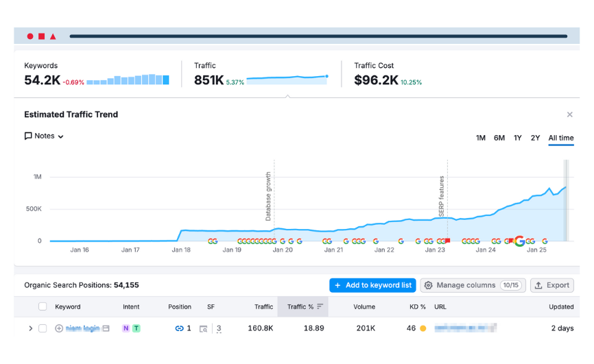Select the 6M time range tab

click(x=499, y=138)
